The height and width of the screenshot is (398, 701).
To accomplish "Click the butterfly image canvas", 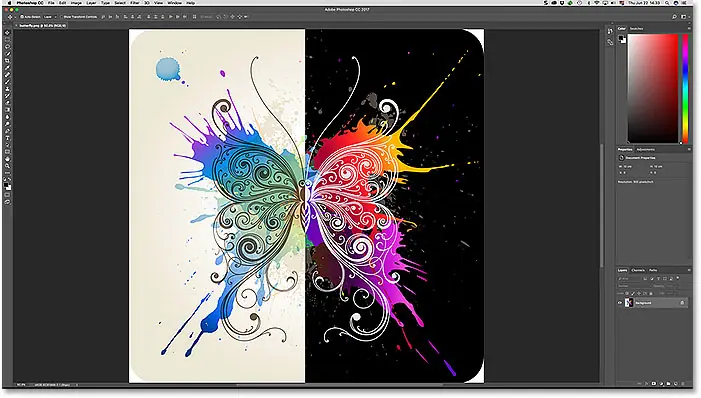I will coord(306,206).
